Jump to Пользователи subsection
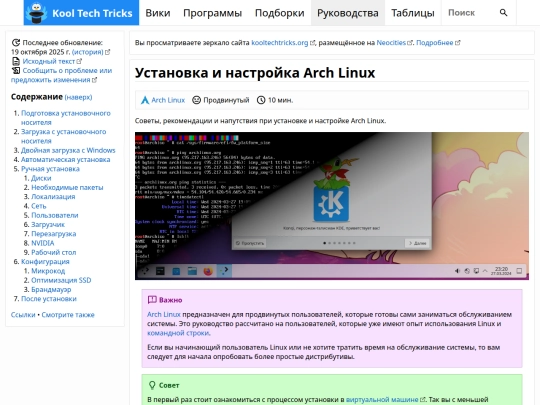The image size is (540, 405). coord(55,215)
